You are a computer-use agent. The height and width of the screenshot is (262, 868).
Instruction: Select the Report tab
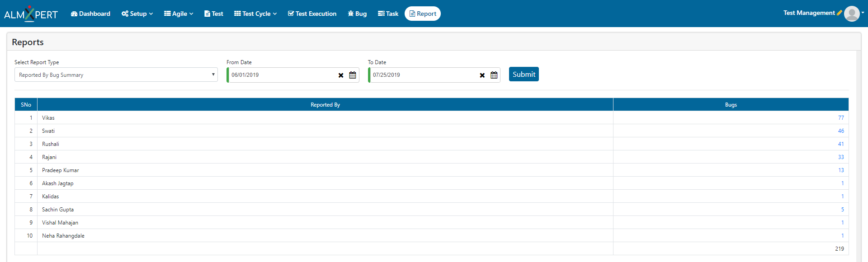(423, 14)
